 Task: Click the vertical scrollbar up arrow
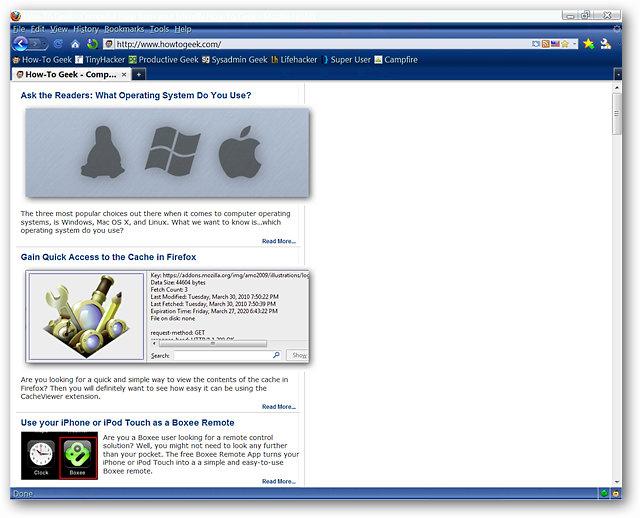point(617,87)
